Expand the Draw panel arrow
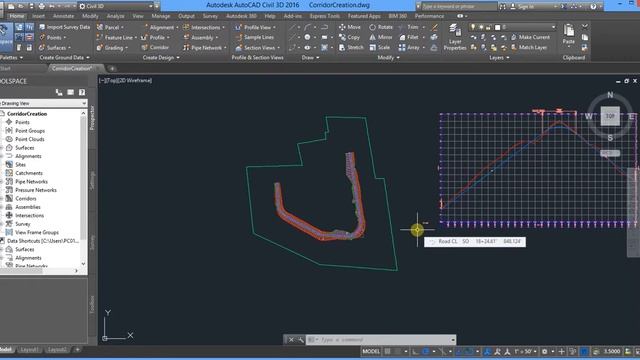The image size is (640, 360). click(318, 58)
